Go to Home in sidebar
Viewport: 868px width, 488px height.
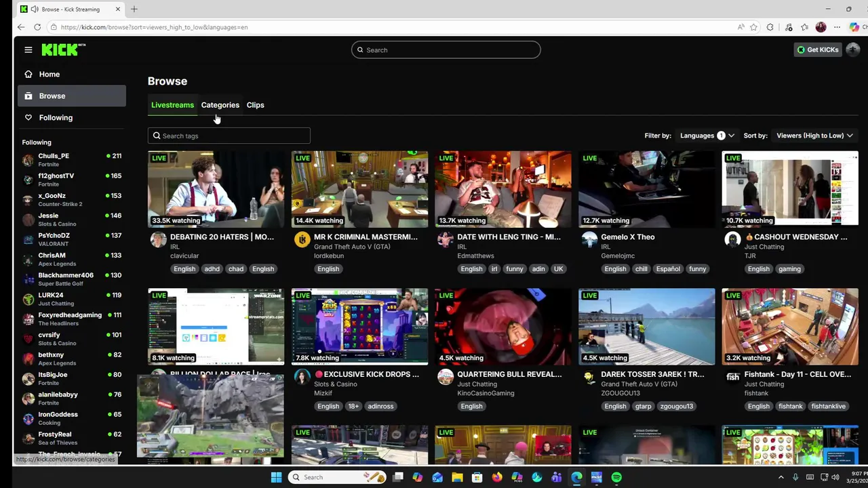click(72, 74)
